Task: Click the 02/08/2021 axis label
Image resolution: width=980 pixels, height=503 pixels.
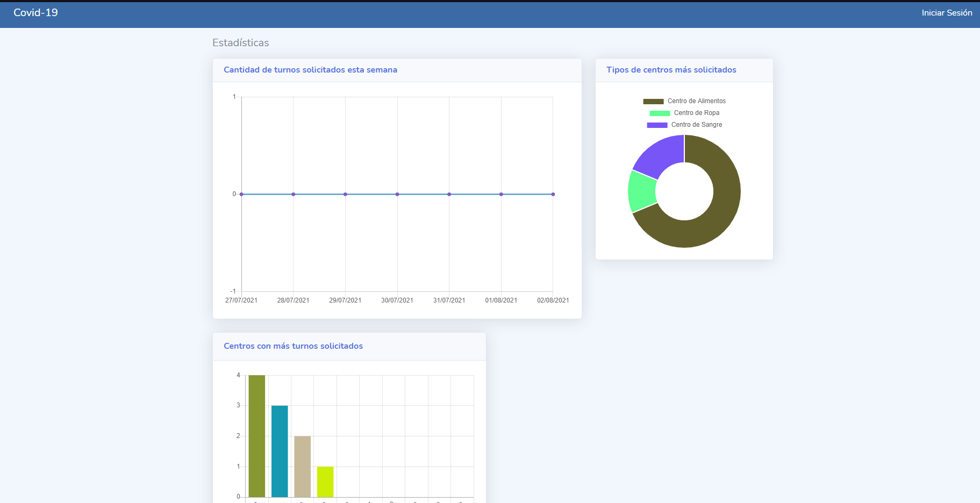Action: coord(553,300)
